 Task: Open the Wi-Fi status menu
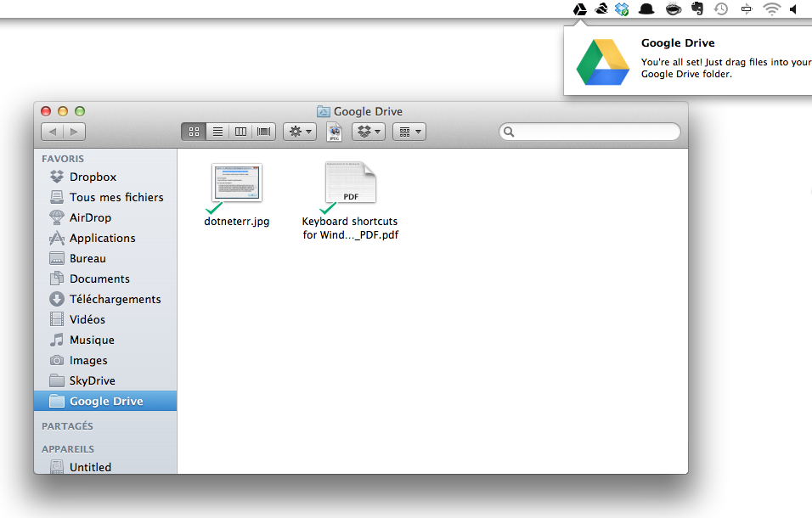771,9
